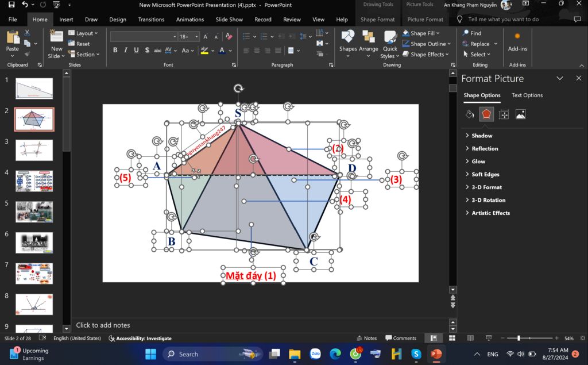The image size is (588, 365).
Task: Click the Find magnifier in Editing
Action: 466,33
